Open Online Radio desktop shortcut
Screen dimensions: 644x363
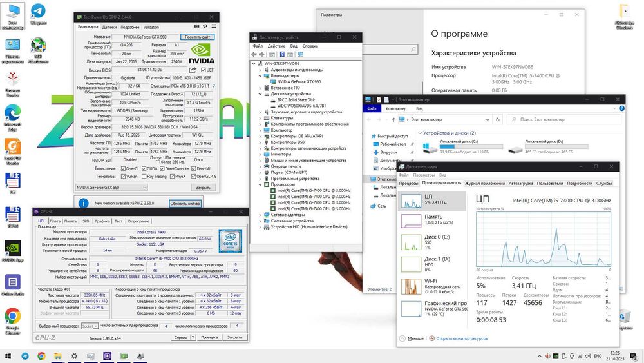coord(13,285)
